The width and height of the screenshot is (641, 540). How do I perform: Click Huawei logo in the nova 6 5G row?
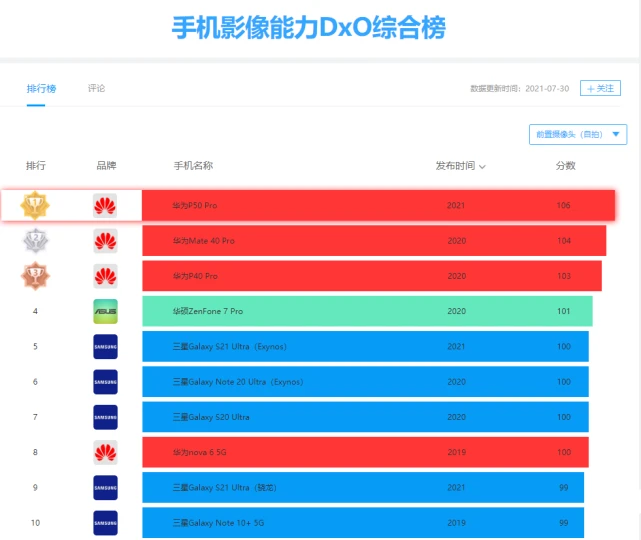click(x=105, y=452)
